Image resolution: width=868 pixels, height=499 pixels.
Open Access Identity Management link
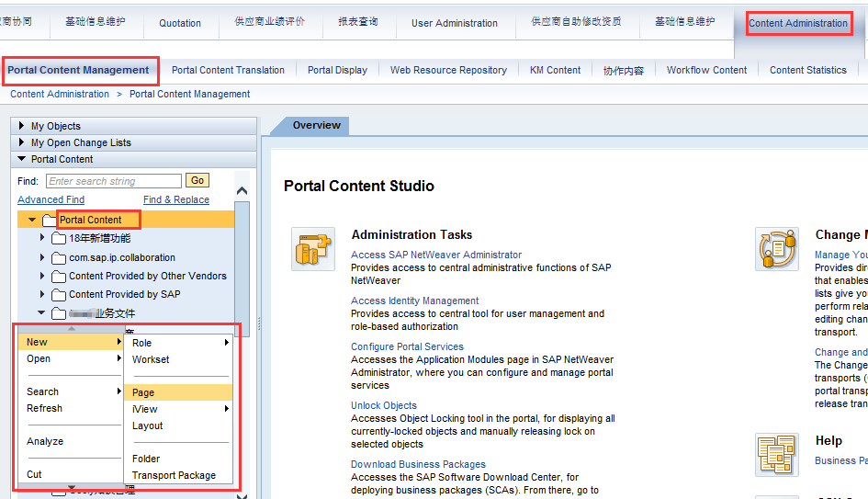(x=414, y=301)
